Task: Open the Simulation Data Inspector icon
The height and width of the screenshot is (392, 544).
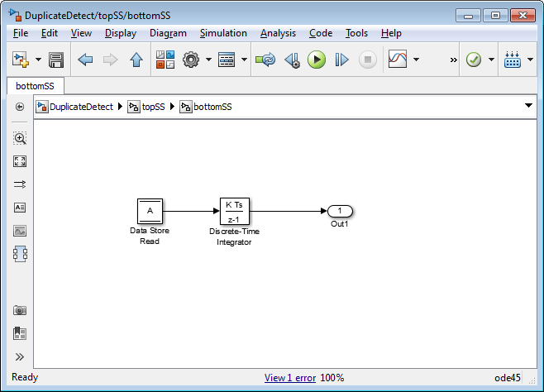Action: pyautogui.click(x=398, y=59)
